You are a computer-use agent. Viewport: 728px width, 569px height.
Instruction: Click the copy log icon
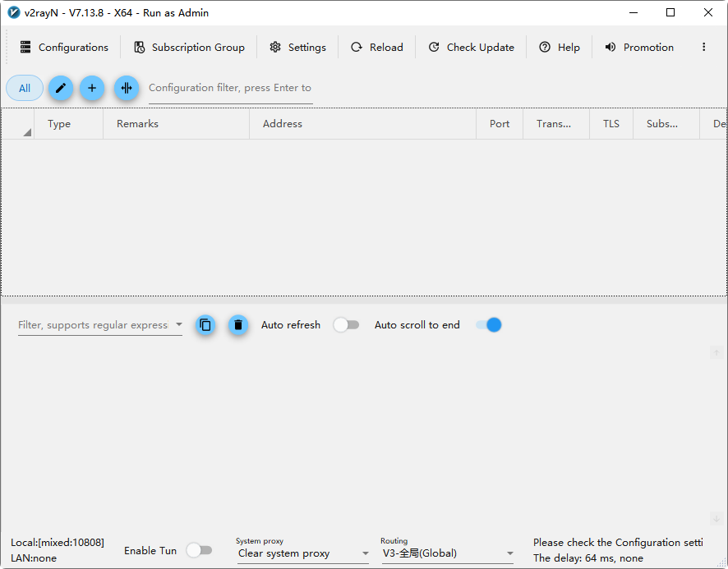pos(205,325)
